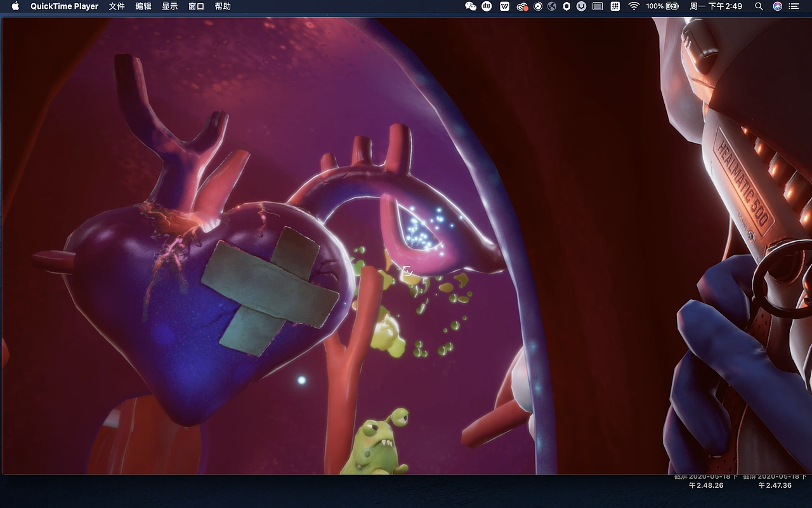Open Notification Center
812x508 pixels.
coord(794,6)
